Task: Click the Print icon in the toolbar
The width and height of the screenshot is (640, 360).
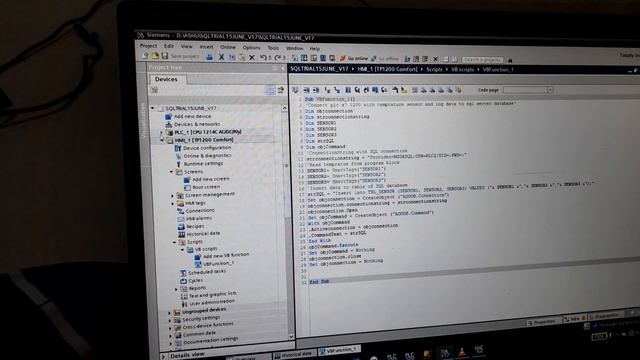Action: 209,57
